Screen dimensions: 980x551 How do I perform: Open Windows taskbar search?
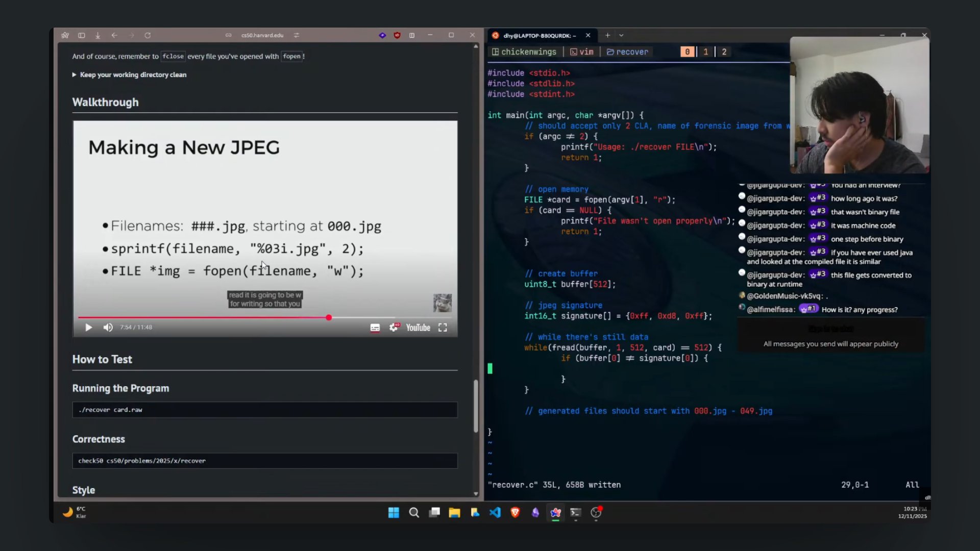pos(414,513)
